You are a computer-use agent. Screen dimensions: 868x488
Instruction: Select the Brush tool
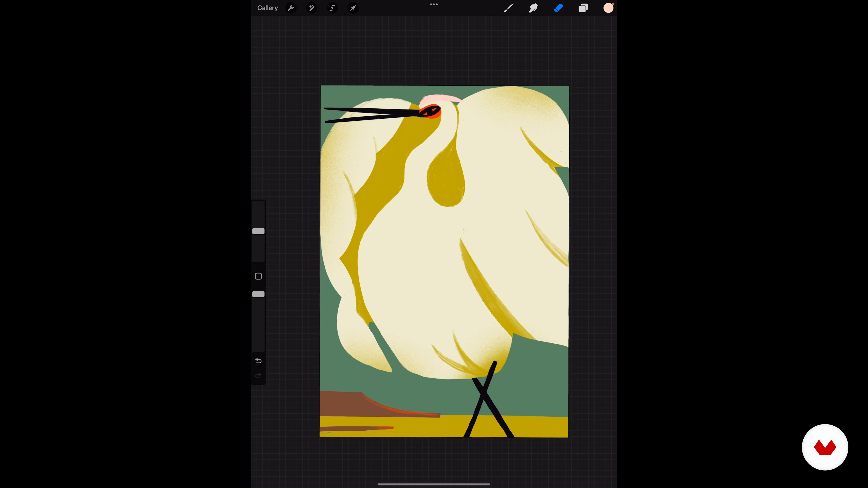[508, 8]
